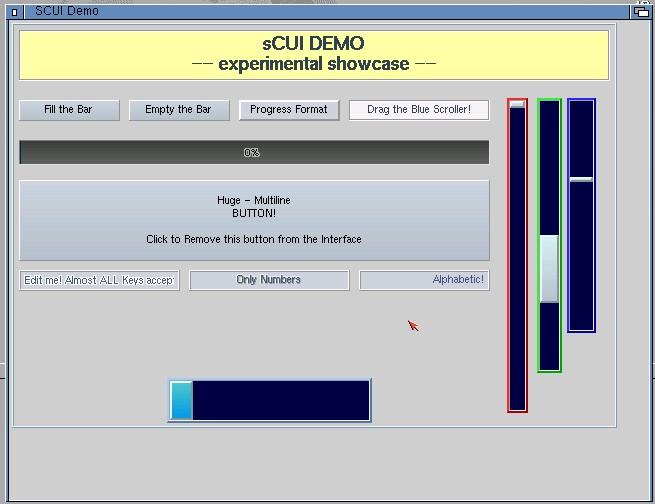Click the thin knob of the blue-bordered scroller

coord(581,179)
